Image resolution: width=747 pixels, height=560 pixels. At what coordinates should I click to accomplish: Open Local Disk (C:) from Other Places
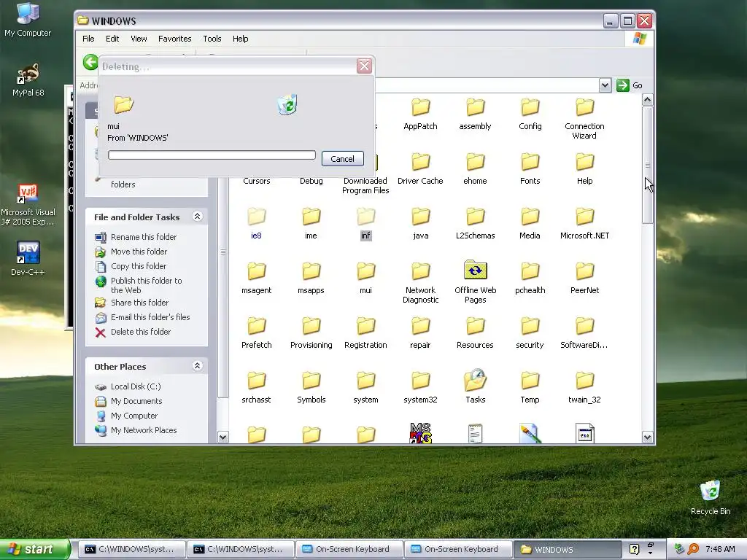[135, 386]
